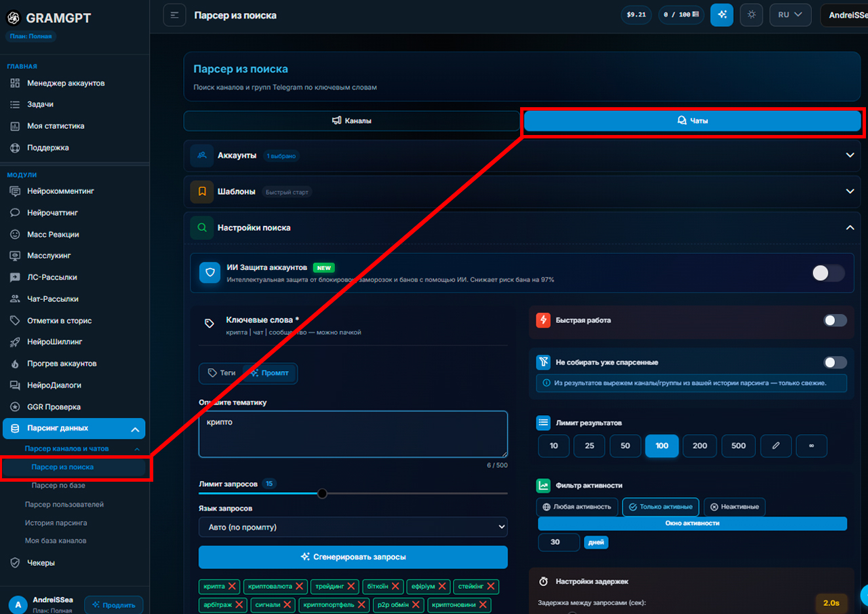Expand the Аккаунты section chevron
The image size is (868, 614).
click(850, 155)
